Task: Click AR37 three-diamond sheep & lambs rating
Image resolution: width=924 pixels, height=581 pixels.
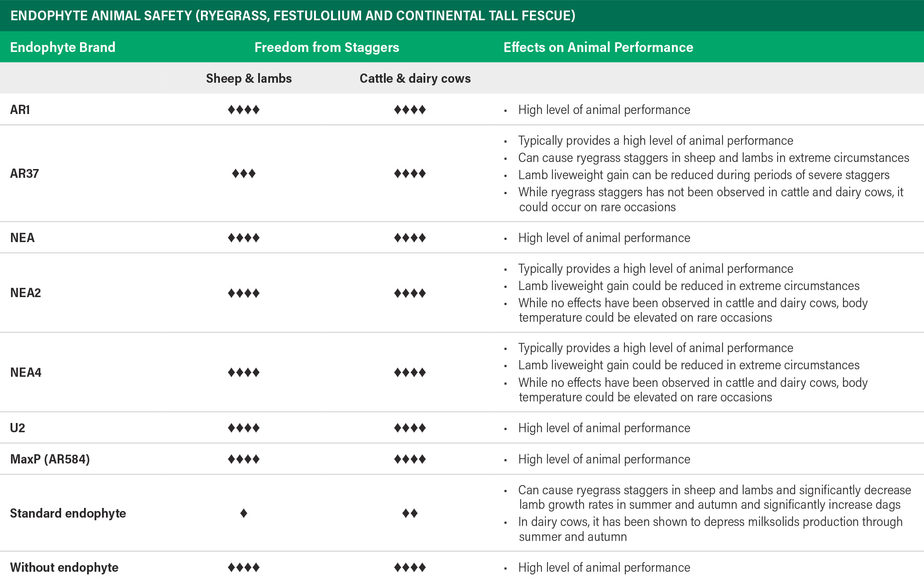Action: click(244, 173)
